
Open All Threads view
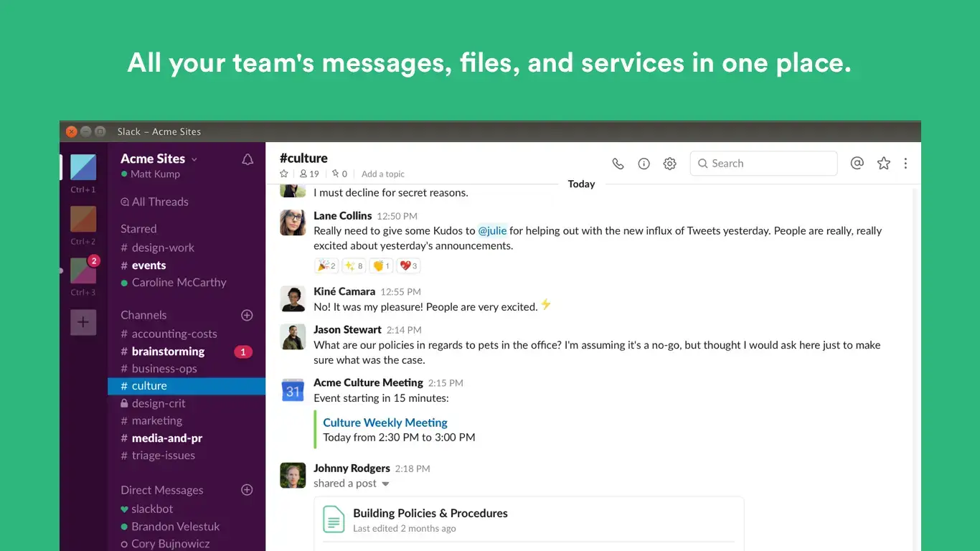pos(154,202)
